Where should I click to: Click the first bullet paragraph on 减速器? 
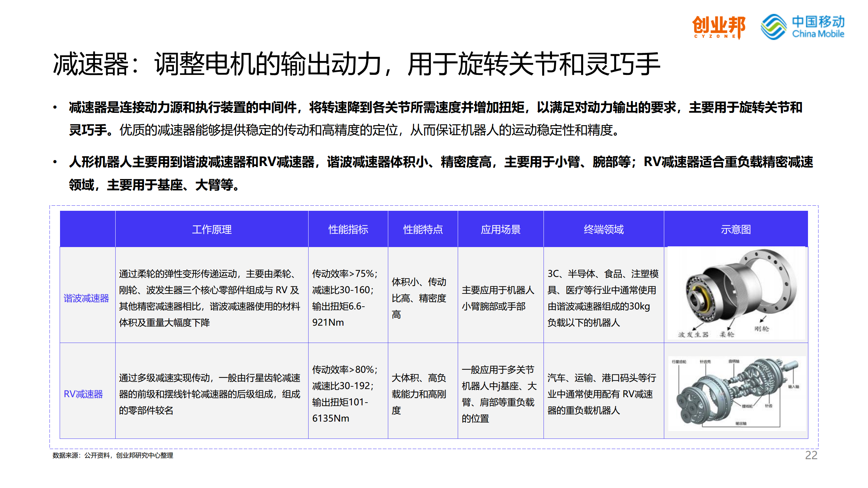435,118
